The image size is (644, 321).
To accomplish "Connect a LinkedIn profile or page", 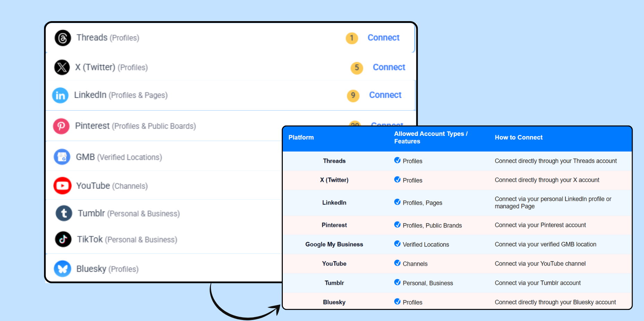I will click(x=385, y=95).
